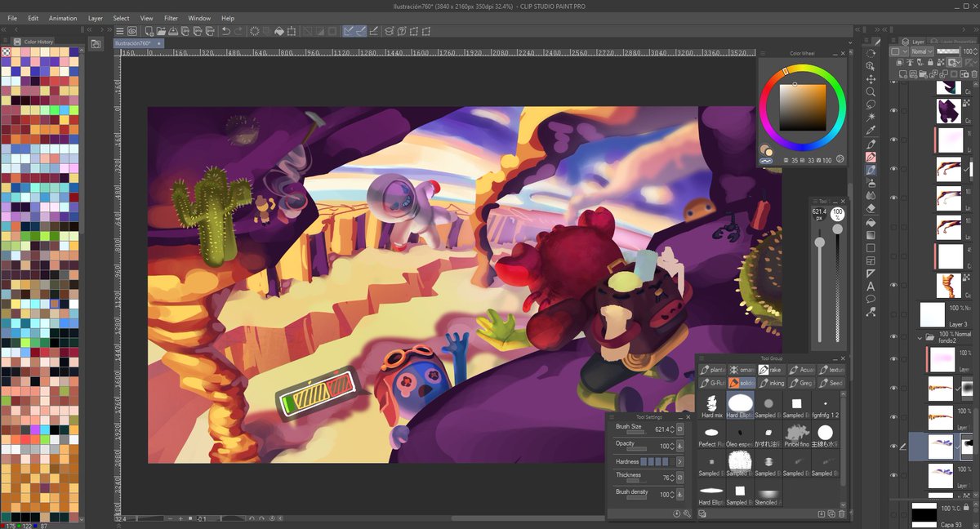
Task: Toggle Snap to grid icon in command bar
Action: pos(374,31)
